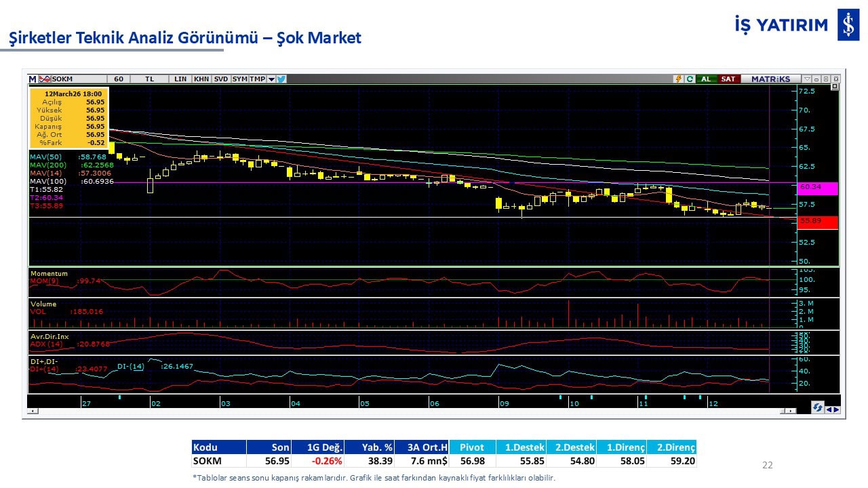Click the blue left arrow navigation icon

pyautogui.click(x=829, y=409)
